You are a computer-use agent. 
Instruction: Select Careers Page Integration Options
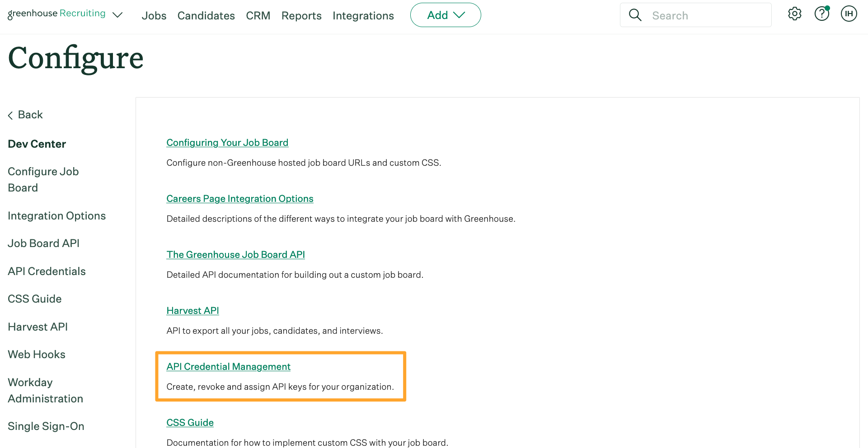pyautogui.click(x=240, y=198)
